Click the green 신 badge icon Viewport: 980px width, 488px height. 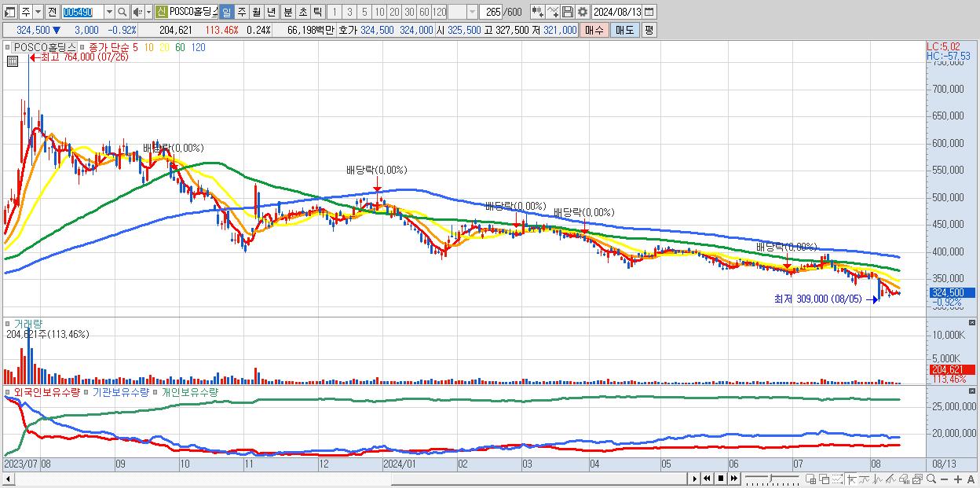[x=161, y=12]
